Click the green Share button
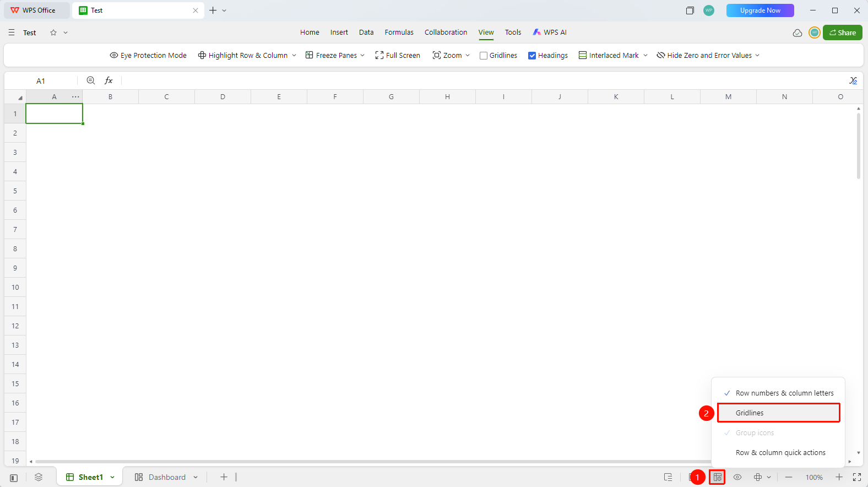Screen dimensions: 868x487 (842, 33)
